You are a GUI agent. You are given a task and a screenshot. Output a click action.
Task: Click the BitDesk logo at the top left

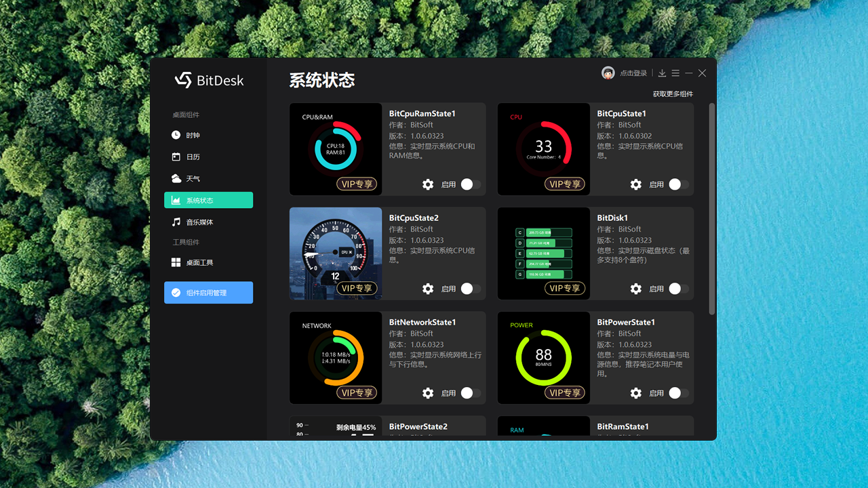[209, 80]
